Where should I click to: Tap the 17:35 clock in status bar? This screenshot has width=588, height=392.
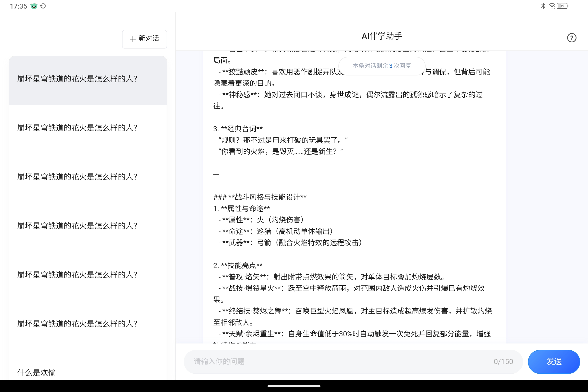coord(18,6)
